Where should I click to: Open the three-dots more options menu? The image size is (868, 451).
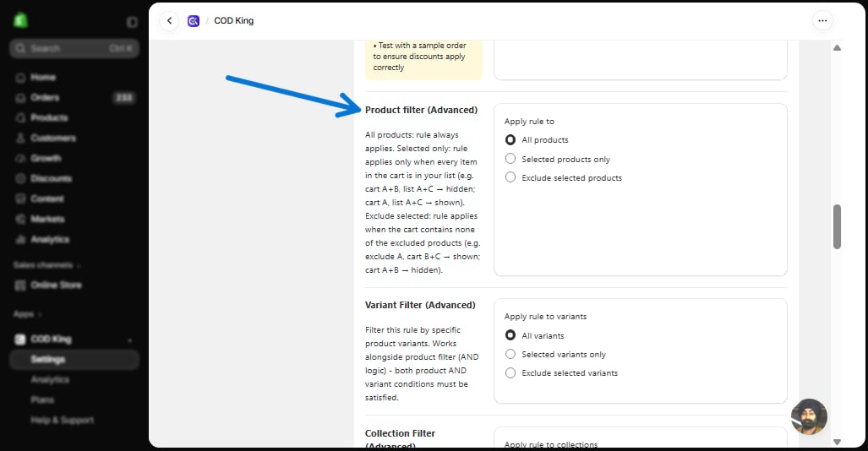(x=822, y=21)
